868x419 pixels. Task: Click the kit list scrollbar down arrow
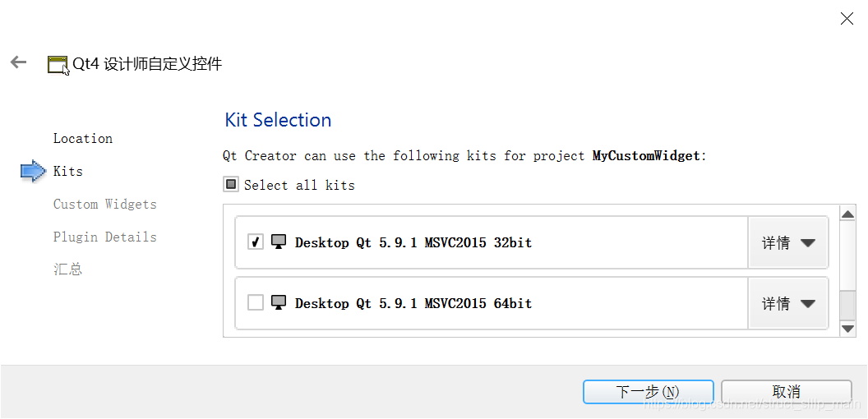848,328
